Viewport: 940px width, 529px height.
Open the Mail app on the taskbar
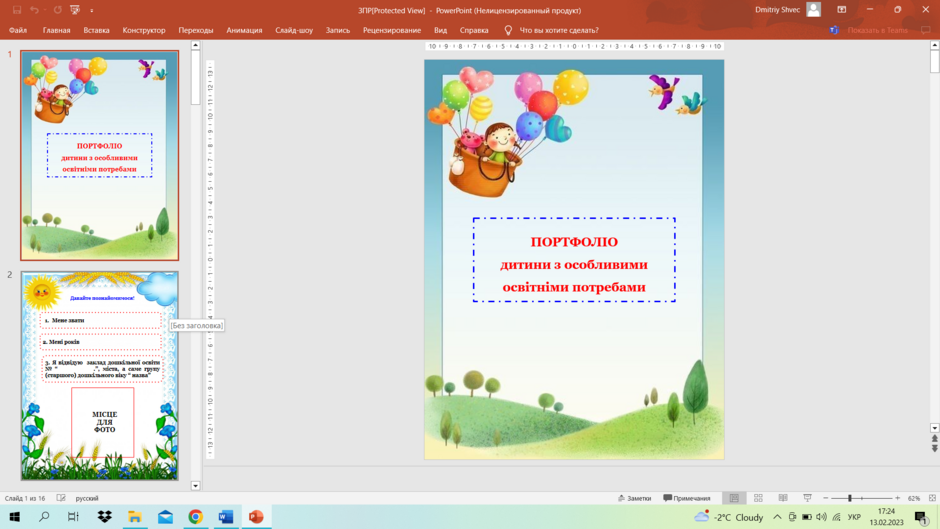pos(165,516)
